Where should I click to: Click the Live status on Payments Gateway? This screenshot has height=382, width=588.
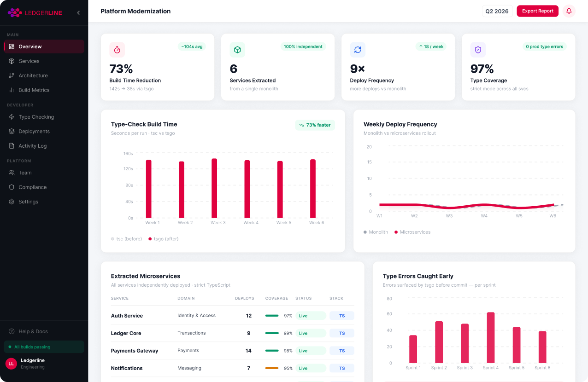tap(311, 351)
